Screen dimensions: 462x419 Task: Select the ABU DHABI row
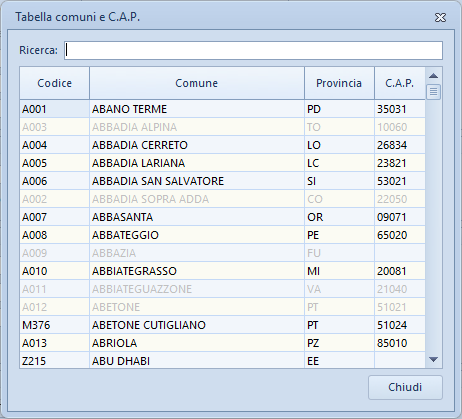pyautogui.click(x=222, y=360)
